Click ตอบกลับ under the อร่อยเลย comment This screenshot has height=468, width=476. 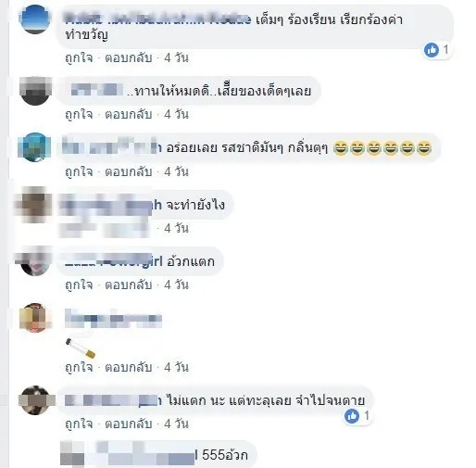click(129, 171)
